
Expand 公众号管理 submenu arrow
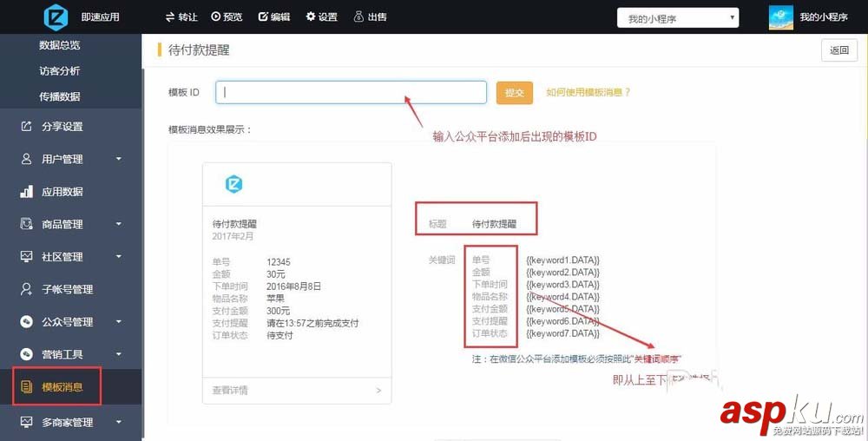tap(118, 321)
